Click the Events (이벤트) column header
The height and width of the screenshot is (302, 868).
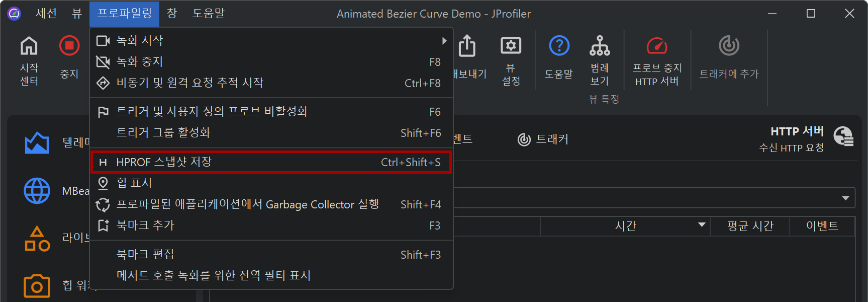(822, 226)
